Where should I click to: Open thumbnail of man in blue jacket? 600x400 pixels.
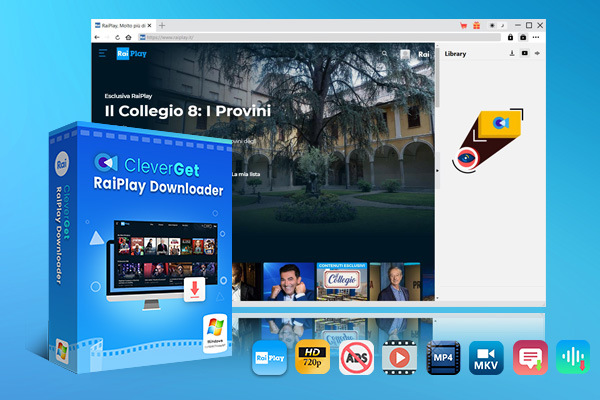395,281
